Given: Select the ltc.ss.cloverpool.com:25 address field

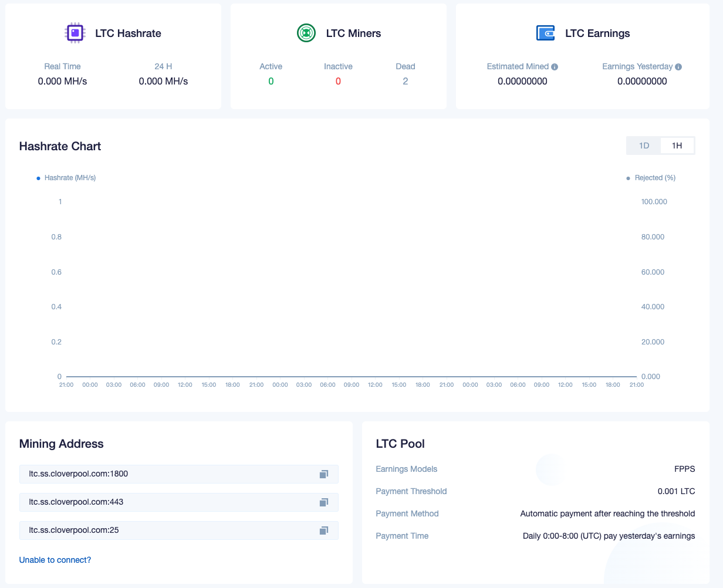Looking at the screenshot, I should (x=179, y=530).
